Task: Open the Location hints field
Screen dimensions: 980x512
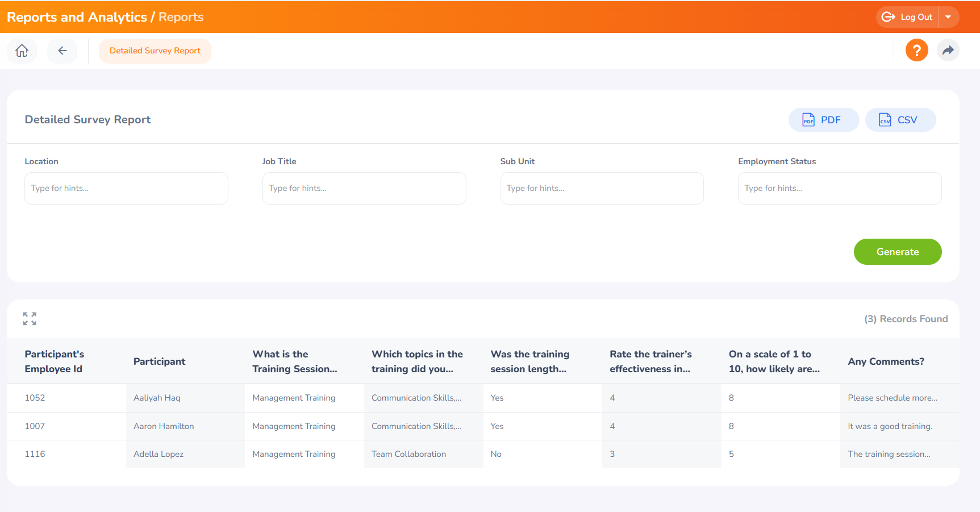Action: (x=126, y=188)
